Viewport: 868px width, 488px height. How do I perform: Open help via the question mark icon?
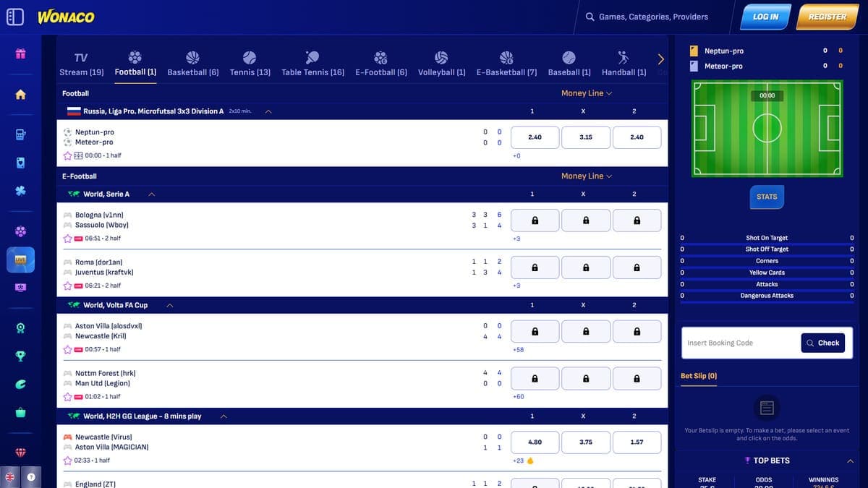click(x=31, y=477)
